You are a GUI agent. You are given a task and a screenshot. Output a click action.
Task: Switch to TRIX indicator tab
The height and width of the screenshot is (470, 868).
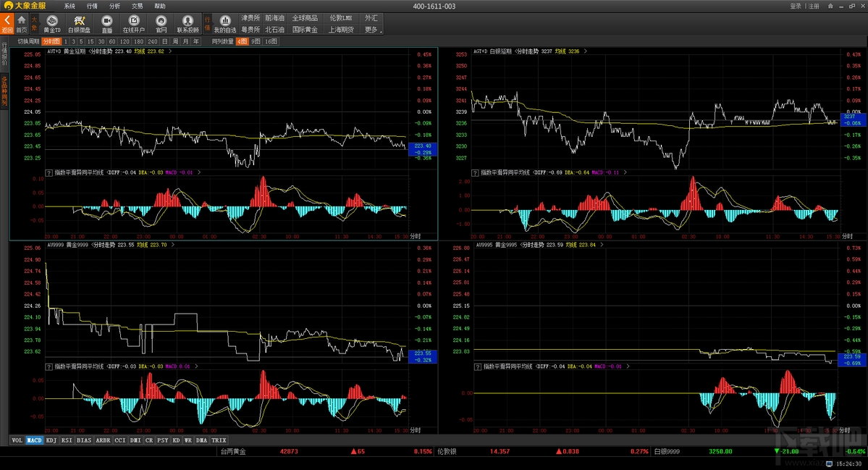219,440
